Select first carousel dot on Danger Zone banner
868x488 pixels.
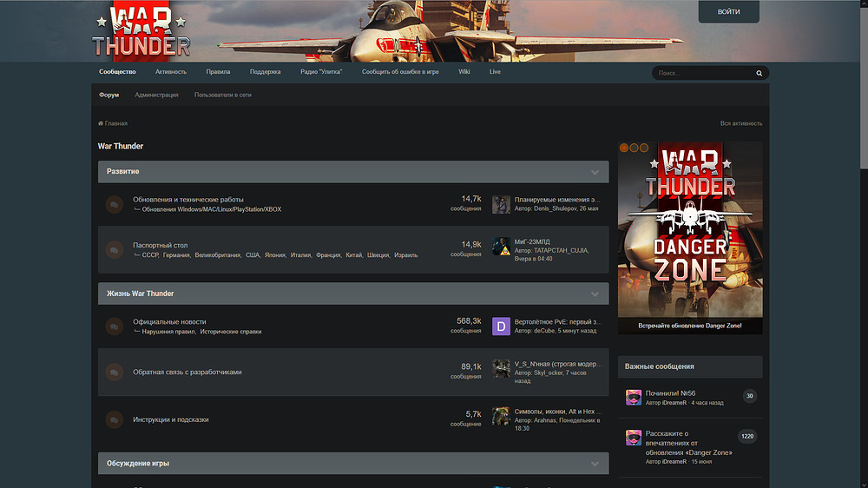pos(624,148)
